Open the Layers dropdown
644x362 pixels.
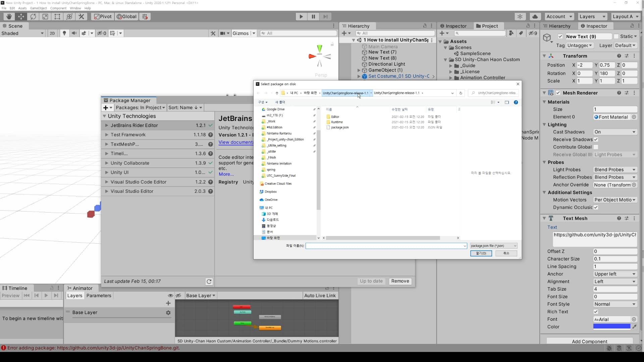592,16
